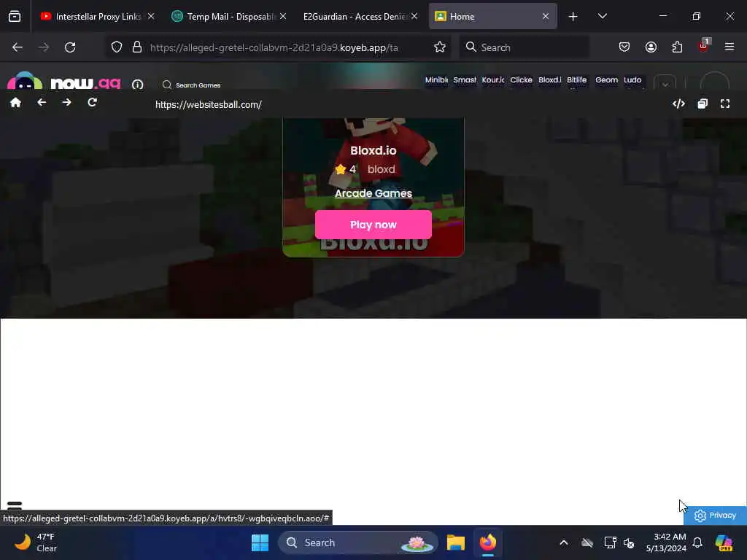Screen dimensions: 747x560
Task: Open the Ludo link in the header
Action: 632,80
